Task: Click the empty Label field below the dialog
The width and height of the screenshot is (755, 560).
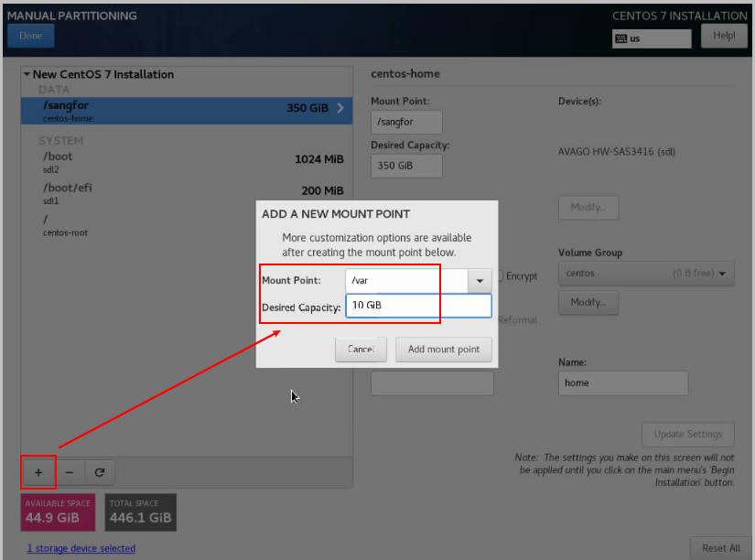Action: (x=432, y=382)
